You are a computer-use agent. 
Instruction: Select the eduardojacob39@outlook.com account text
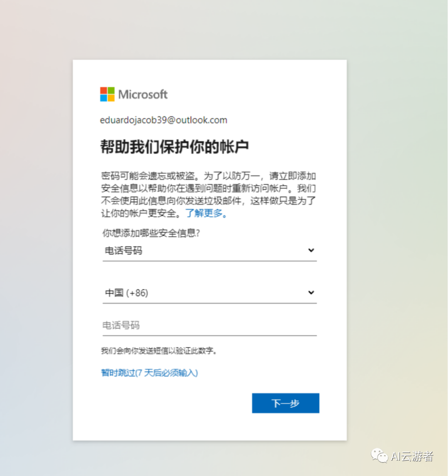163,120
